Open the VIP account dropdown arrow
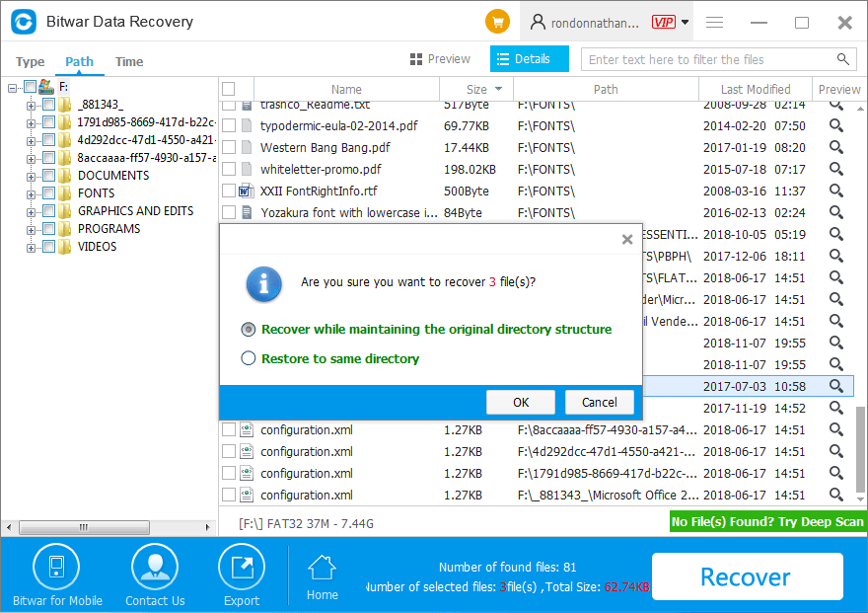The width and height of the screenshot is (868, 613). point(685,22)
